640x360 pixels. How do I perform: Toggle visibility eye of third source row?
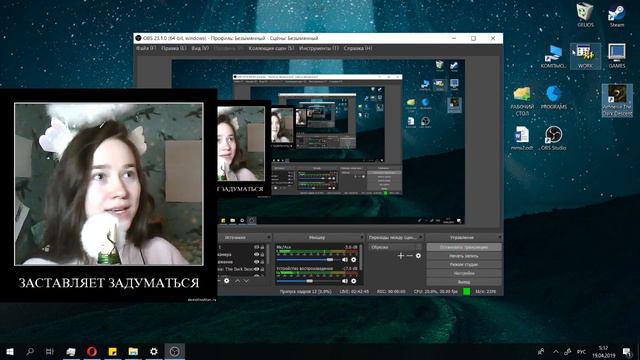coord(257,262)
